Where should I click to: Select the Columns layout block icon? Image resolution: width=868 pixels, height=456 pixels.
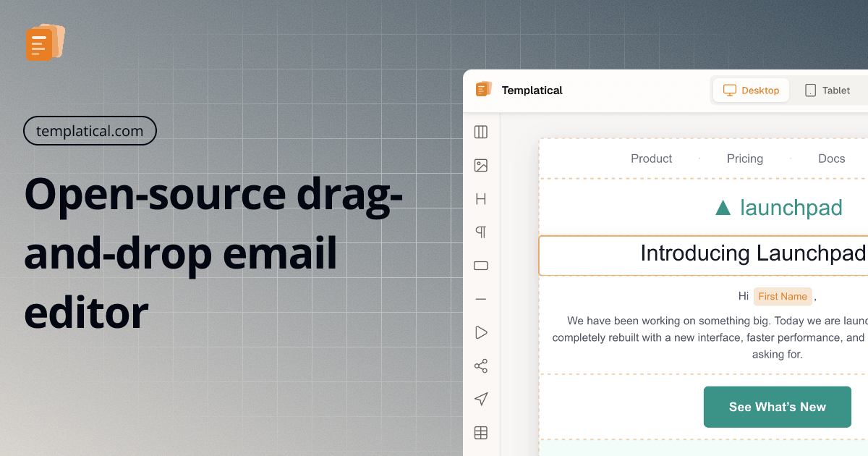pyautogui.click(x=481, y=132)
